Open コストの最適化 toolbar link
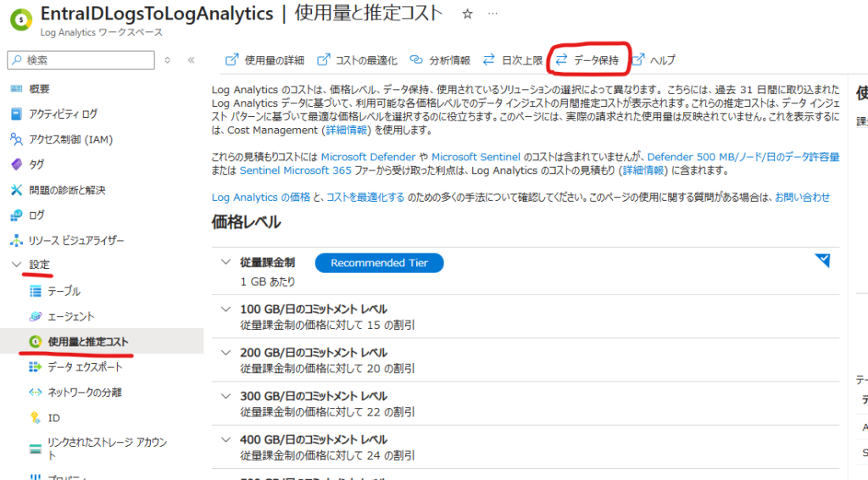This screenshot has height=480, width=868. [x=357, y=60]
